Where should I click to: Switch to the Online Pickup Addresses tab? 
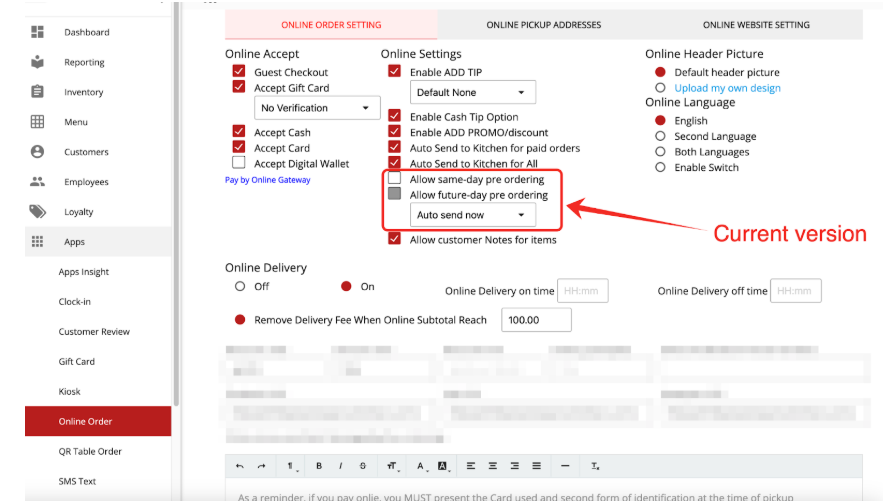click(543, 25)
